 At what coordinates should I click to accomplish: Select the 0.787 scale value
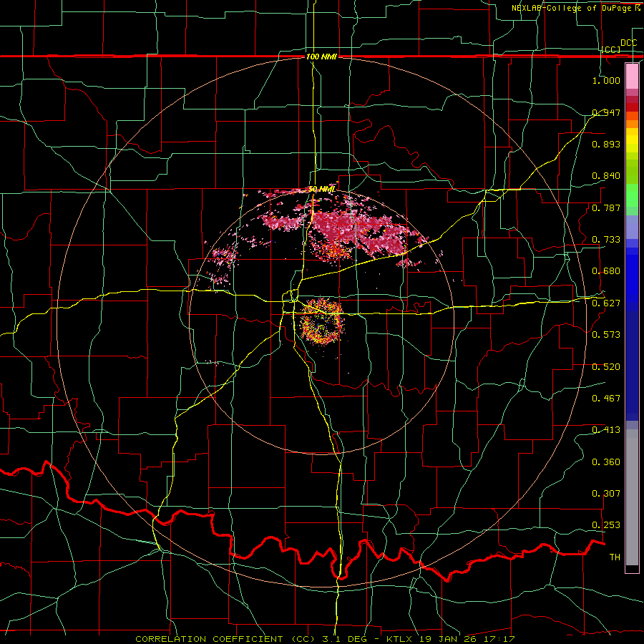(606, 208)
